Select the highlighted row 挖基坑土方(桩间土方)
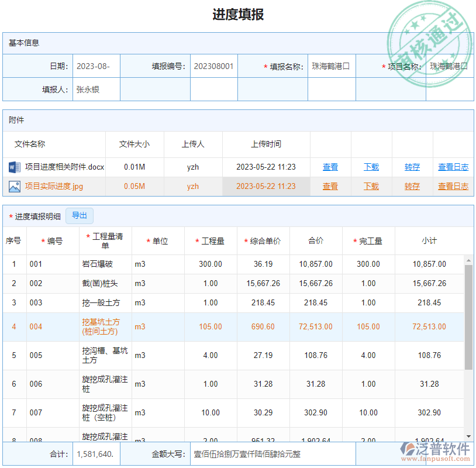Viewport: 476px width, 468px height. pyautogui.click(x=234, y=327)
